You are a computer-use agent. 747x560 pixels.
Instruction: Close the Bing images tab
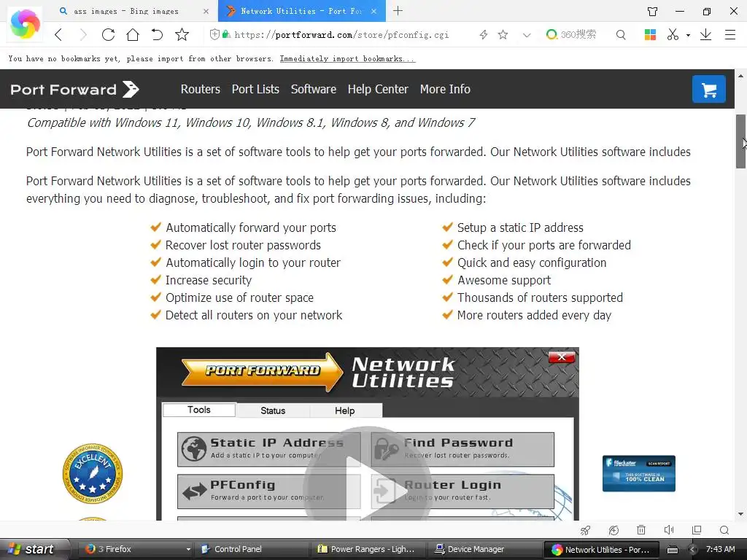pyautogui.click(x=206, y=12)
